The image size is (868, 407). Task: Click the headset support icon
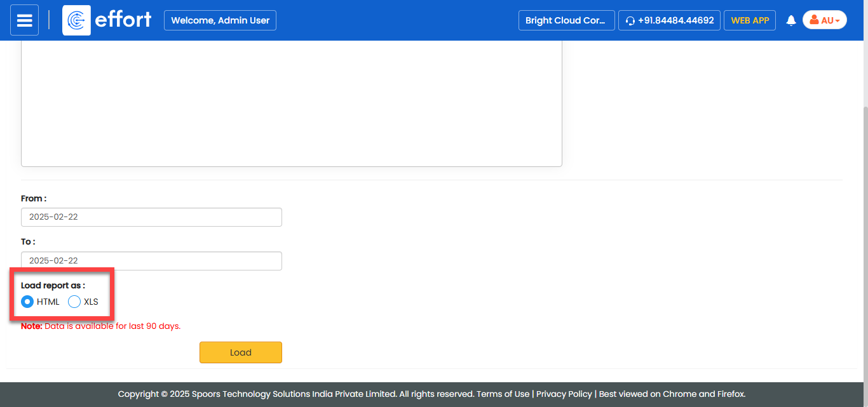[630, 20]
